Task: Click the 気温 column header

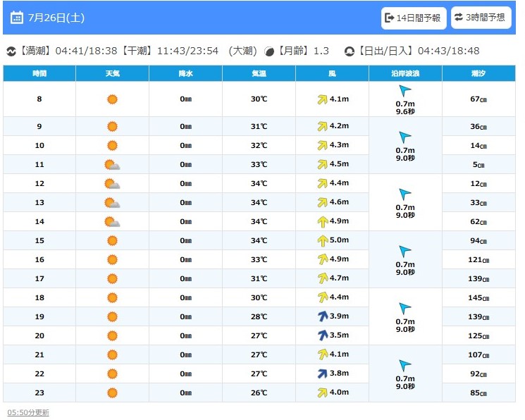Action: pyautogui.click(x=259, y=73)
